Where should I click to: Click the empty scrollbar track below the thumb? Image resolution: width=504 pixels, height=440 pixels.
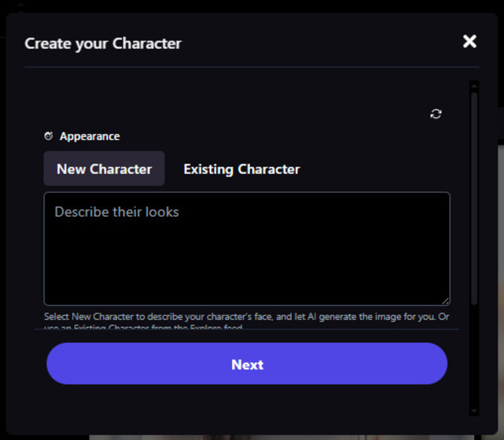[x=474, y=359]
